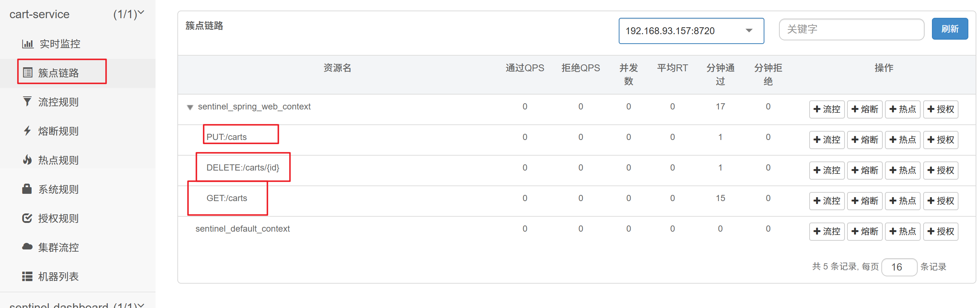
Task: Collapse the sentinel_spring_web_context tree node
Action: 190,107
